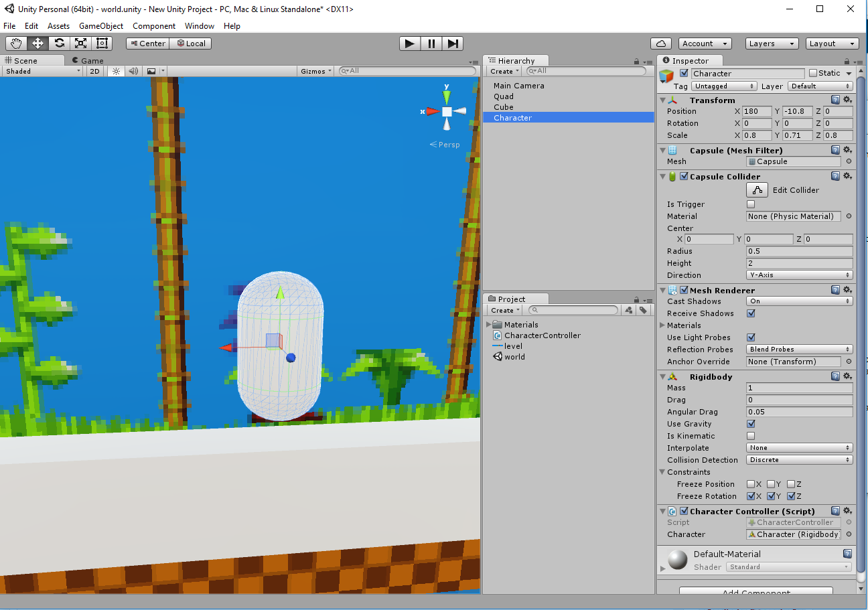The width and height of the screenshot is (868, 610).
Task: Click Project search by label icon
Action: point(643,310)
